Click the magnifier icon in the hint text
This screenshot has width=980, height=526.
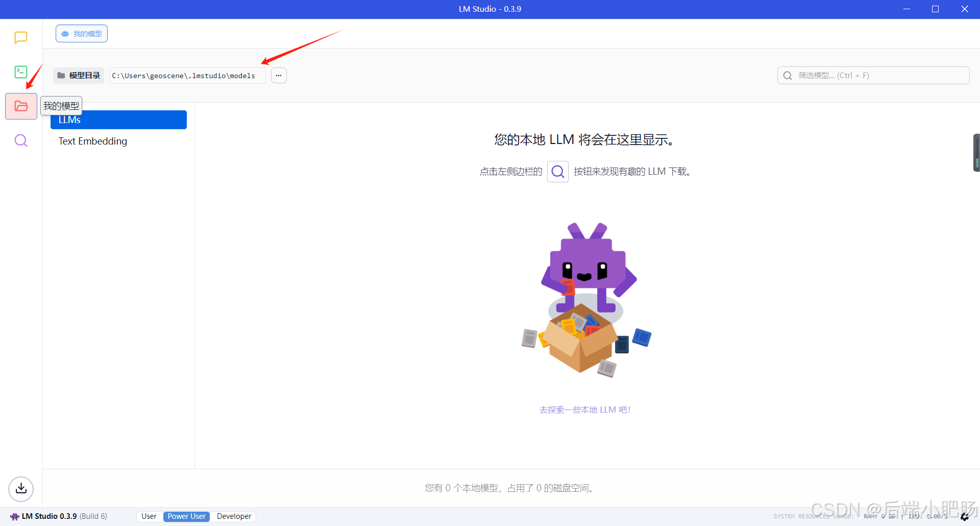[x=558, y=172]
